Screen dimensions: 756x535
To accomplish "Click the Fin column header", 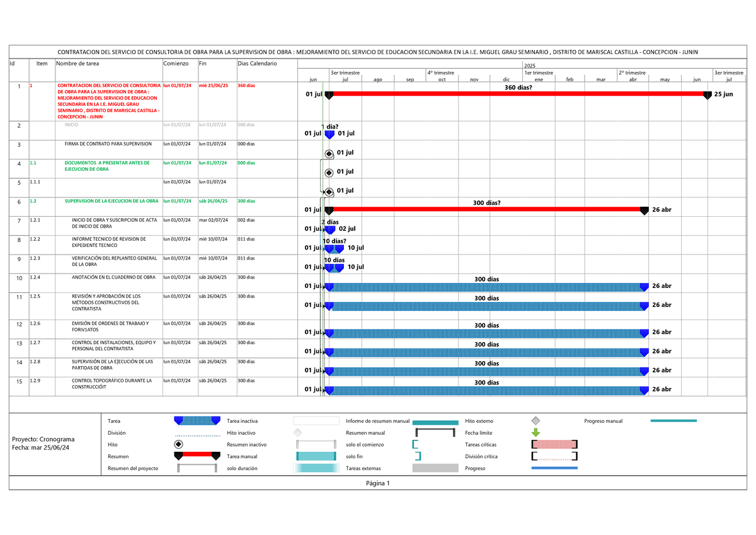I will (202, 64).
